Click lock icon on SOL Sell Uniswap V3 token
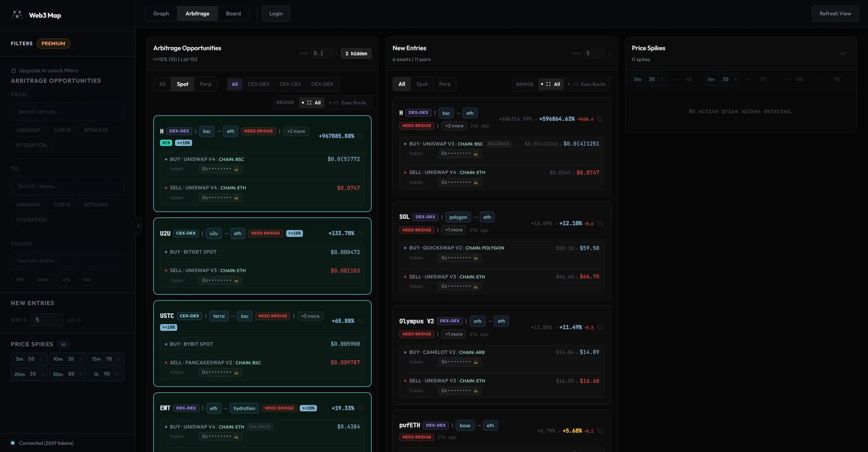Screen dimensions: 868x452 coord(475,286)
